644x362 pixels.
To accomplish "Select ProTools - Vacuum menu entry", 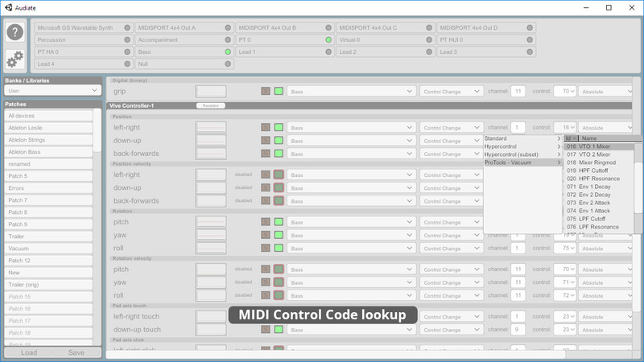I will 522,162.
